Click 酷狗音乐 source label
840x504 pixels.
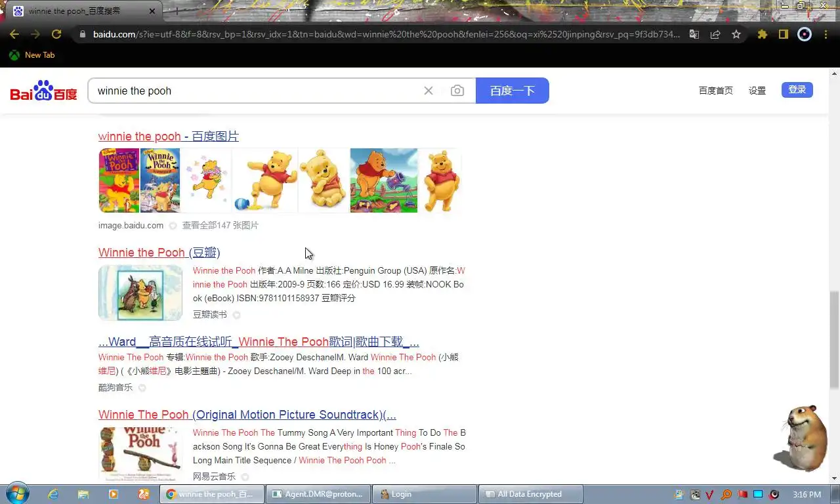(x=115, y=387)
